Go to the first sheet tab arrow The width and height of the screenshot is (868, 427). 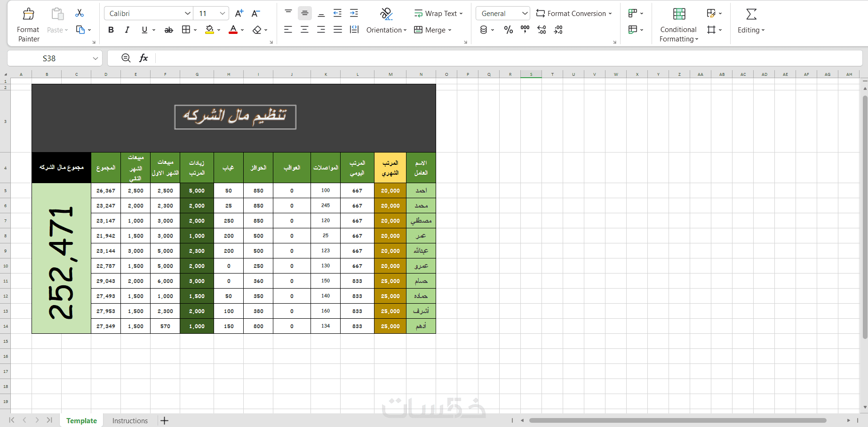tap(12, 420)
